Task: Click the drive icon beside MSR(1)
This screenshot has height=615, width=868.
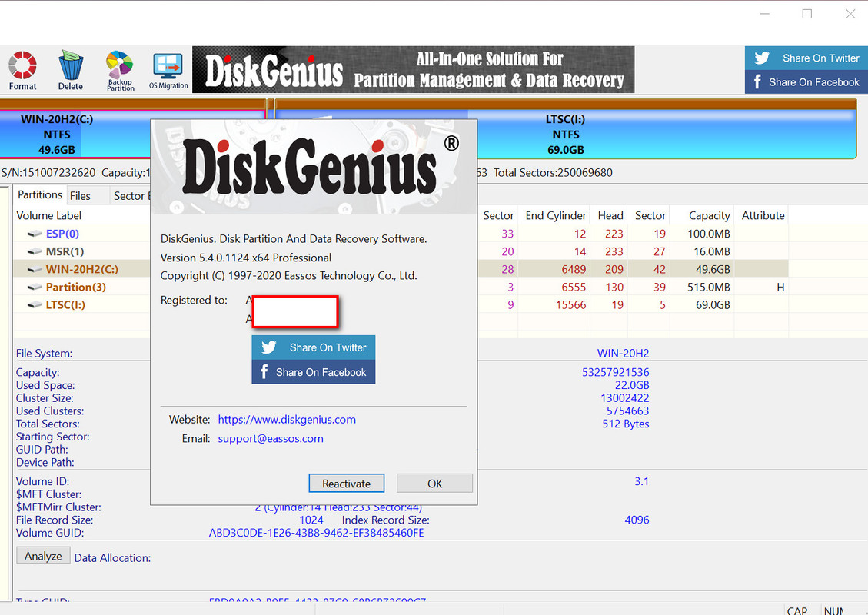Action: pos(35,251)
